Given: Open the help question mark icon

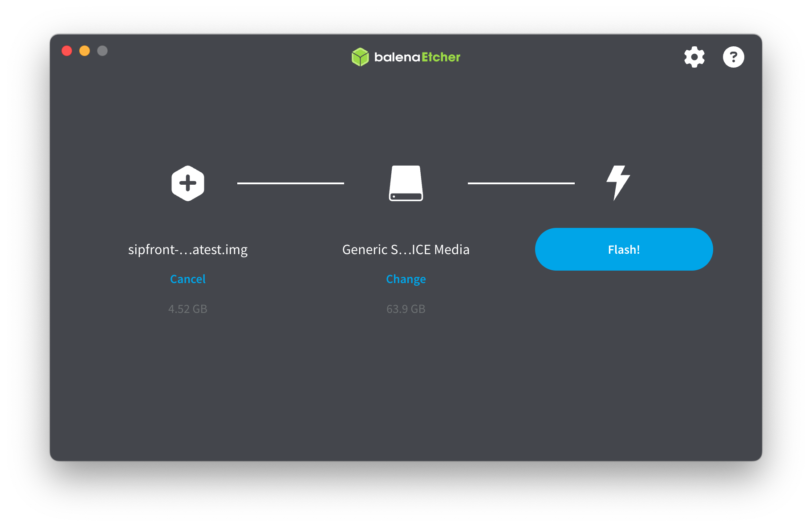Looking at the screenshot, I should (x=733, y=57).
